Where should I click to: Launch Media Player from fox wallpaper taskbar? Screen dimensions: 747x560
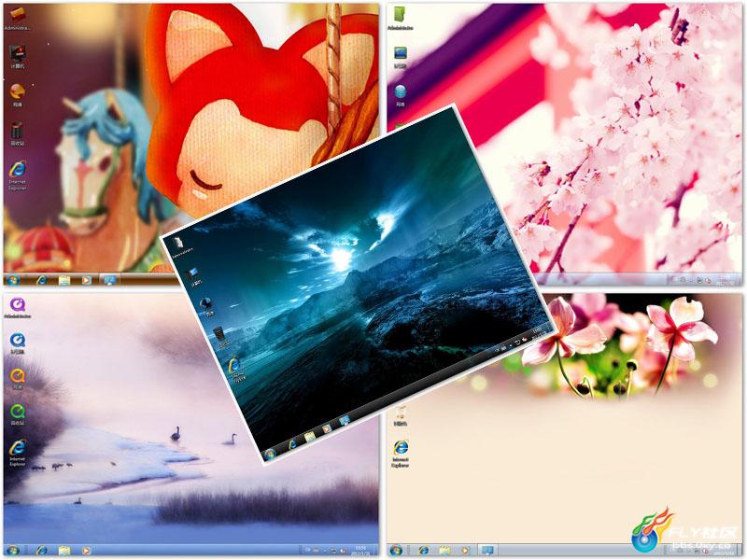point(86,280)
